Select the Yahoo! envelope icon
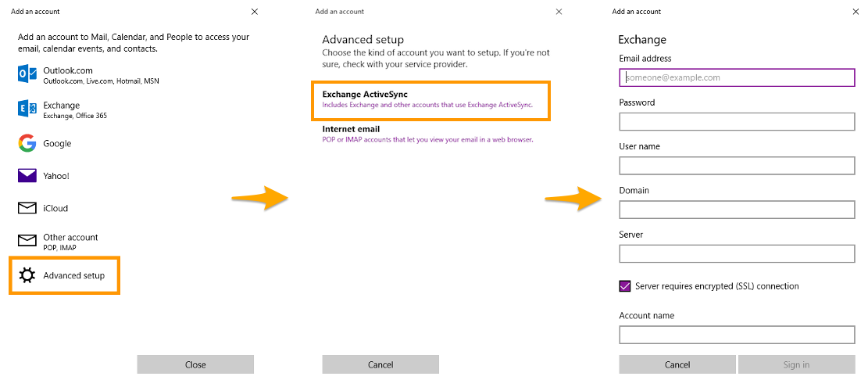 click(27, 176)
